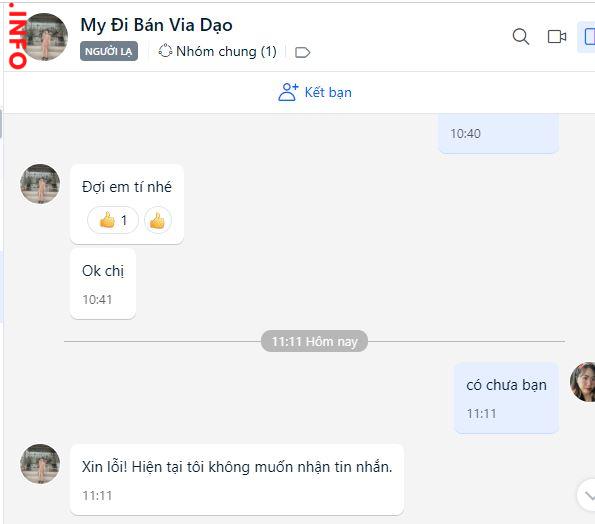The width and height of the screenshot is (595, 524).
Task: Open the tag label icon in header
Action: pos(302,52)
